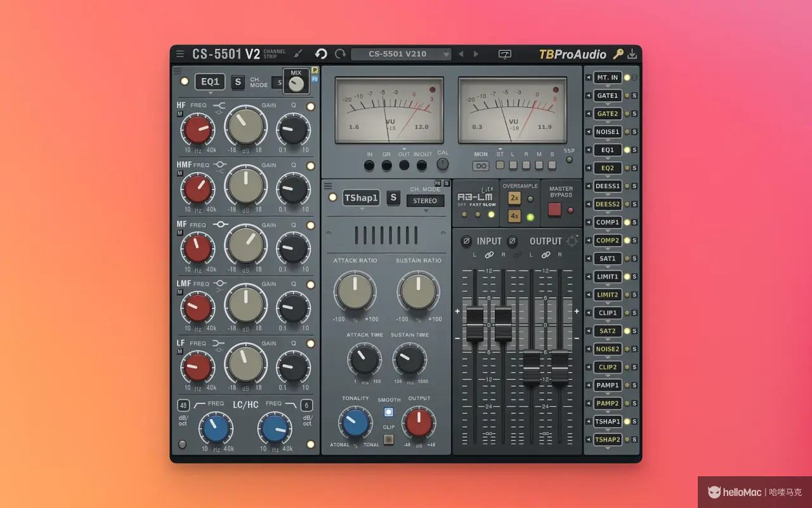Click the paint brush theme icon
812x508 pixels.
299,54
